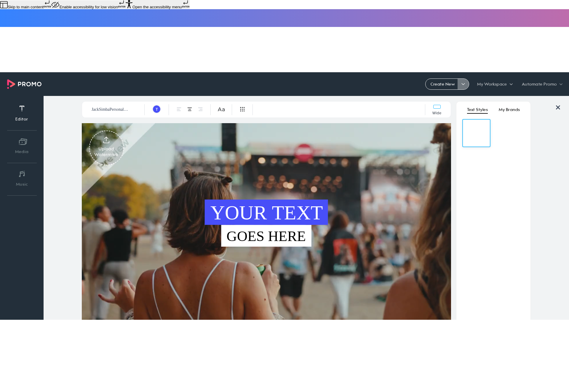Click the Upload Watermark circle
The height and width of the screenshot is (392, 569).
coord(106,148)
